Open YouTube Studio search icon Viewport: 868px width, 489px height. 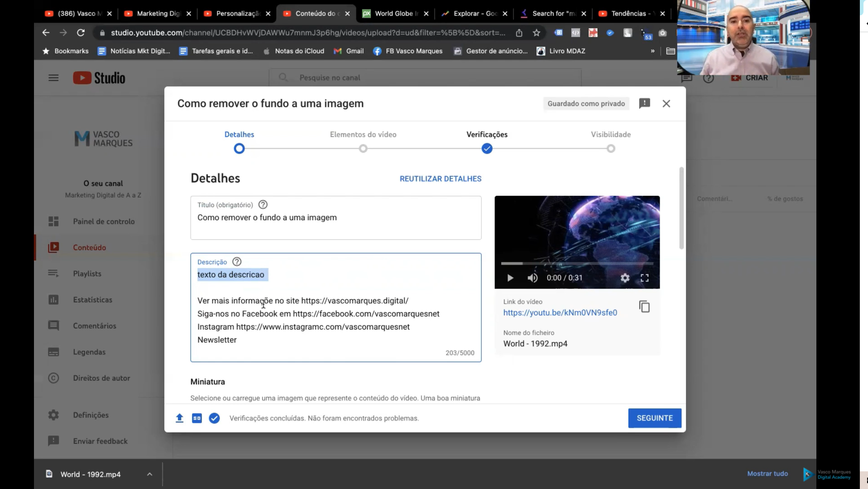point(284,77)
